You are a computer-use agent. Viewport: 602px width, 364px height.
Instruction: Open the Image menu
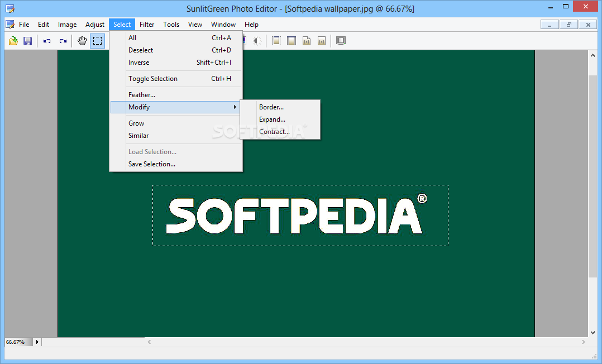click(67, 25)
